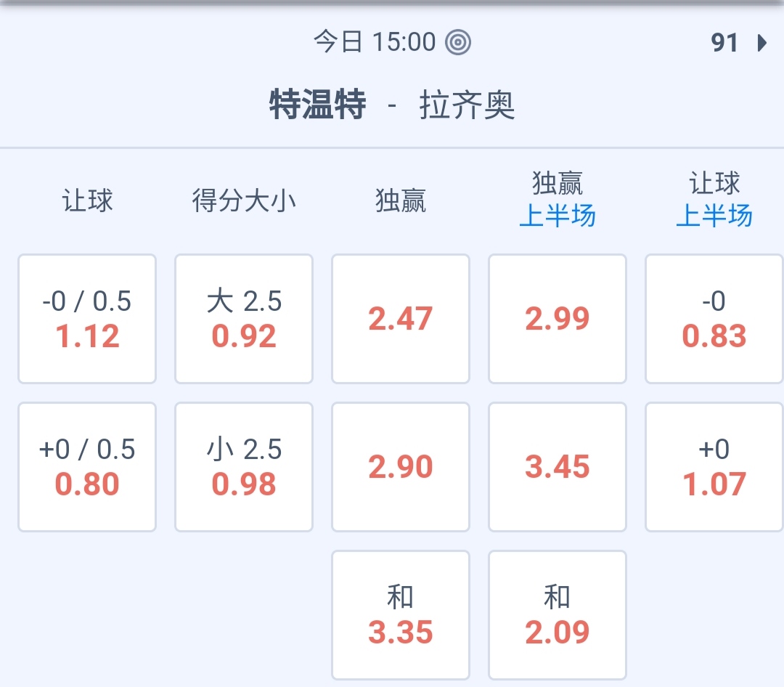Pick Over 大 2.5 at 0.92

(244, 319)
